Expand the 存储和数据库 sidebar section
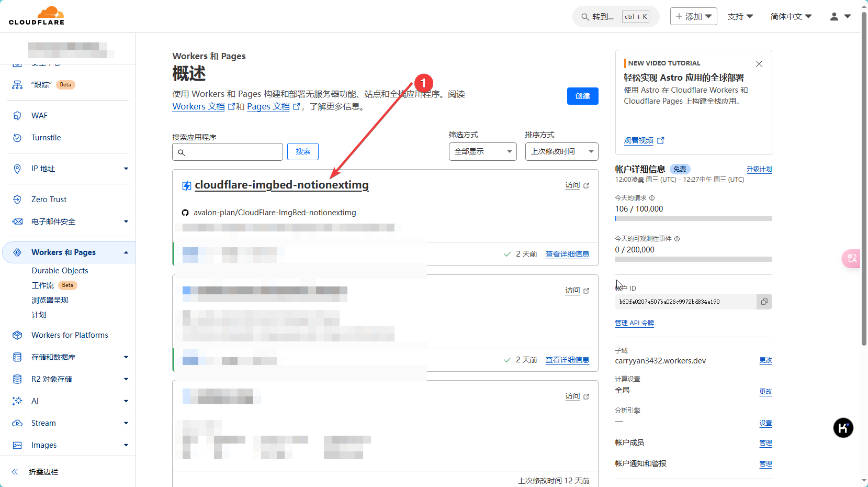Image resolution: width=868 pixels, height=487 pixels. (126, 357)
